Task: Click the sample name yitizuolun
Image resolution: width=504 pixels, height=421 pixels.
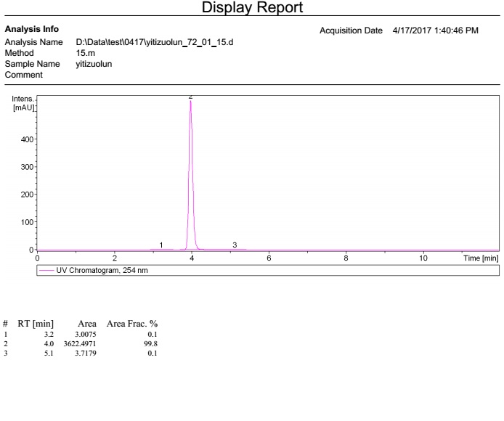Action: pyautogui.click(x=94, y=64)
